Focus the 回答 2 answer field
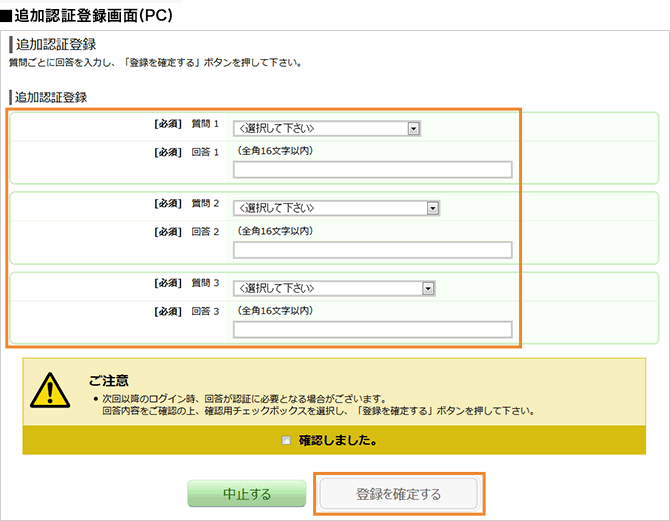Image resolution: width=670 pixels, height=521 pixels. (x=372, y=249)
